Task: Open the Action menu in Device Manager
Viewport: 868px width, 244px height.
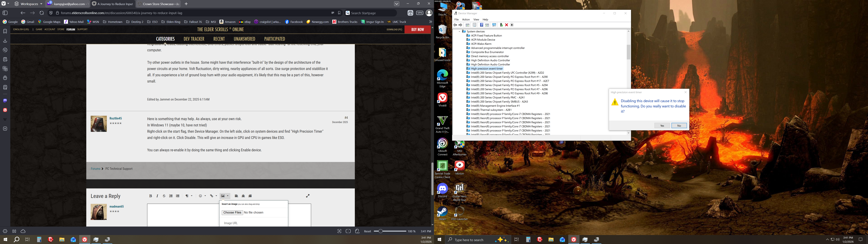Action: (x=466, y=19)
